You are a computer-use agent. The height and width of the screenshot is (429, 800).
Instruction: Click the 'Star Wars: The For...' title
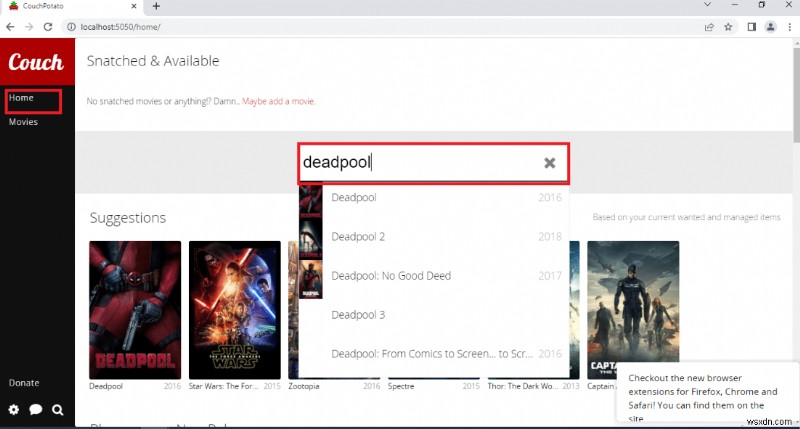coord(223,386)
